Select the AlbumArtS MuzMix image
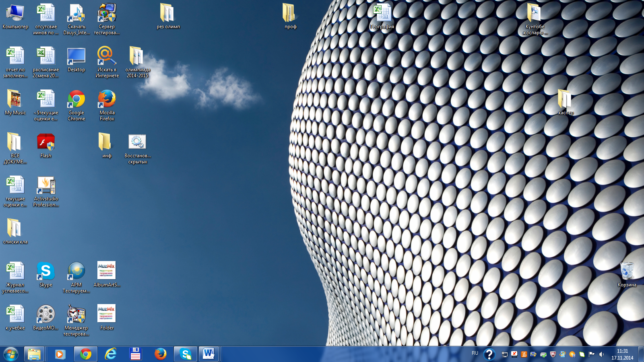The image size is (644, 362). coord(107,275)
